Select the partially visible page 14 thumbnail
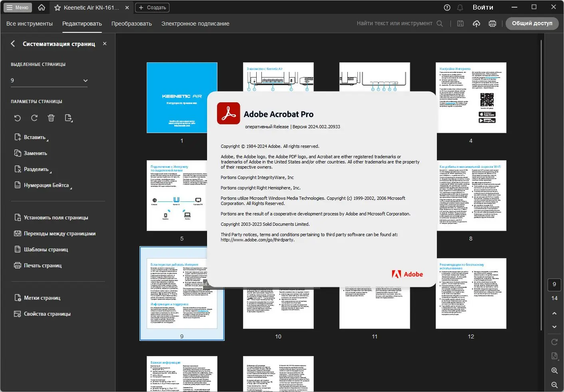The height and width of the screenshot is (392, 564). (x=278, y=374)
